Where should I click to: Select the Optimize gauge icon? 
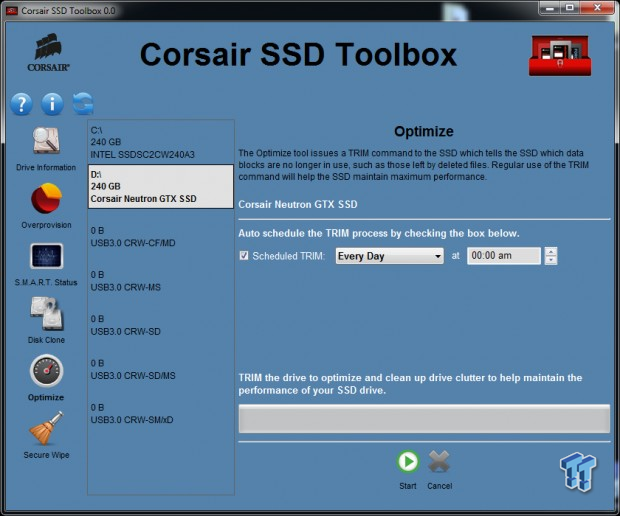[x=46, y=370]
